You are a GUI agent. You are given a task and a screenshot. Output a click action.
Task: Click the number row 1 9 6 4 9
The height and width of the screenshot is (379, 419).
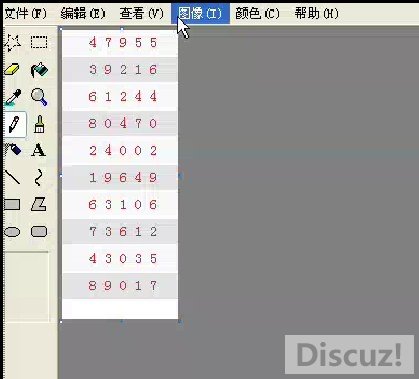click(x=120, y=178)
